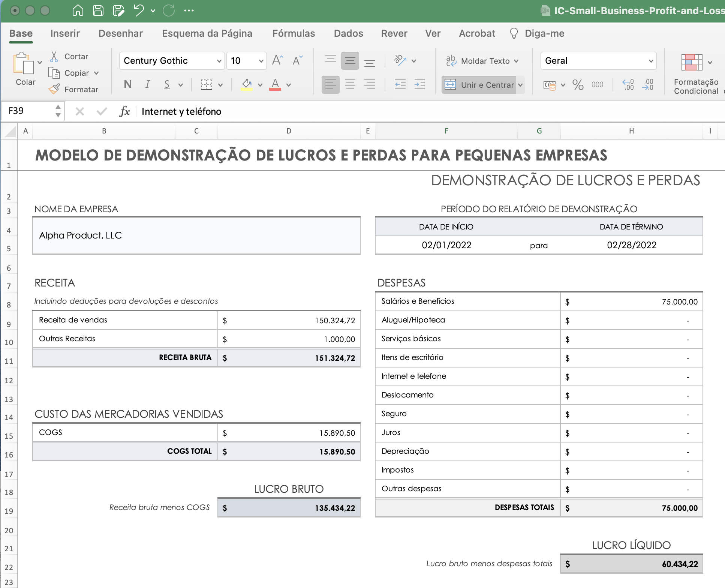Click the Undo arrow icon

(x=139, y=10)
